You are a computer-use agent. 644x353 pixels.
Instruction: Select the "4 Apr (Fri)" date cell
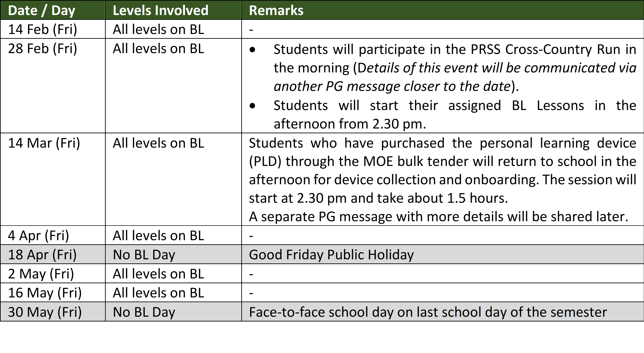pos(53,235)
